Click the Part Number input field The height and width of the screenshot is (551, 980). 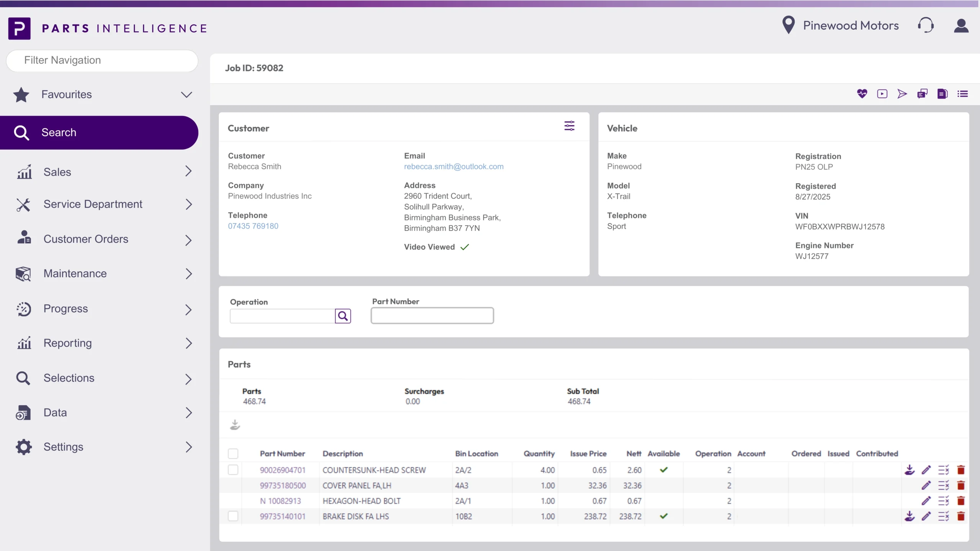[432, 316]
